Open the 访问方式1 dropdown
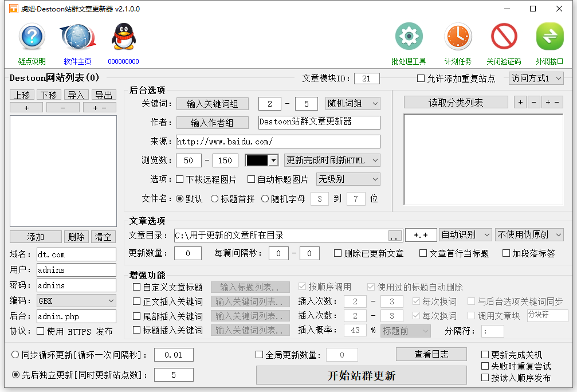Screen dimensions: 577x392 536,79
